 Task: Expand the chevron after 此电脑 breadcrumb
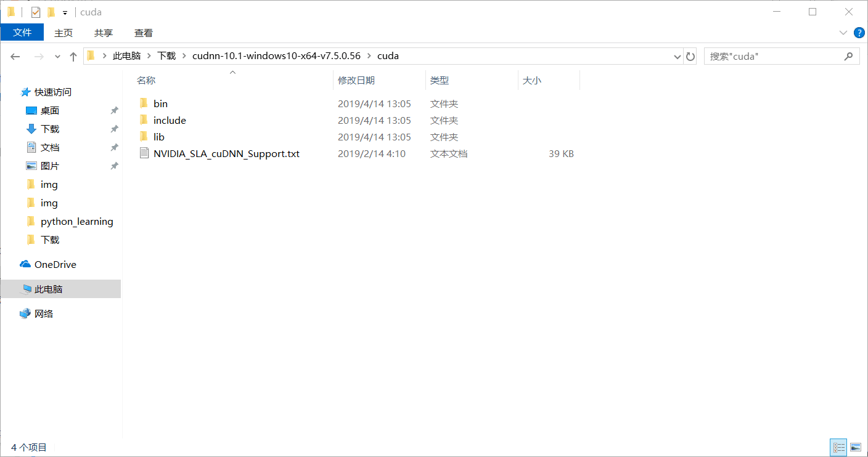click(x=149, y=56)
